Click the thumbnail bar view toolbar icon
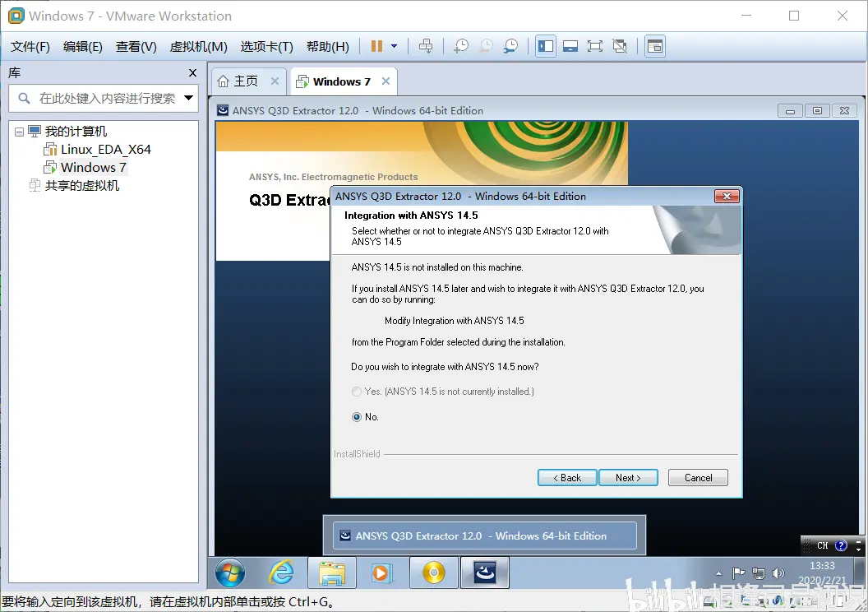This screenshot has width=868, height=612. 570,46
